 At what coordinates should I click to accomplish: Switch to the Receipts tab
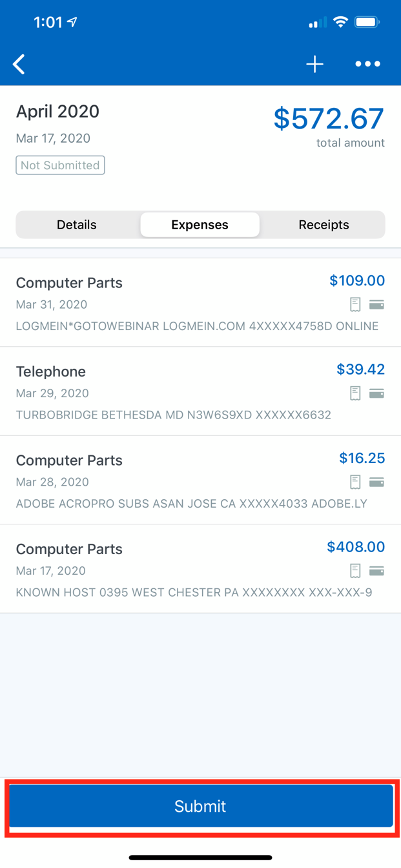coord(324,225)
